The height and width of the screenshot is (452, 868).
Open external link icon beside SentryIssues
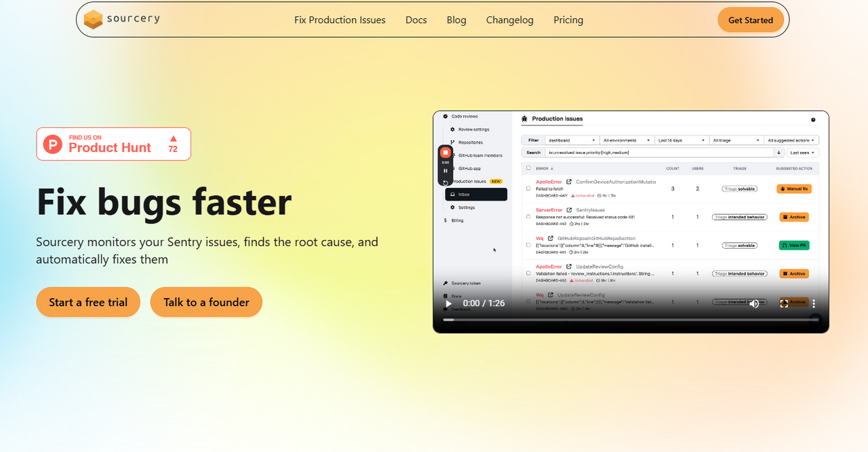pyautogui.click(x=570, y=210)
